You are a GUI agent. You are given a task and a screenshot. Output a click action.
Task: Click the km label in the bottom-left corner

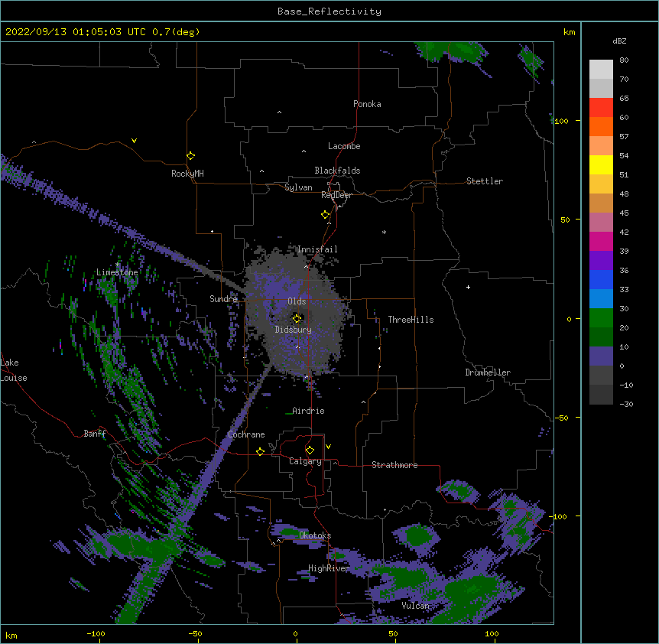pyautogui.click(x=11, y=636)
